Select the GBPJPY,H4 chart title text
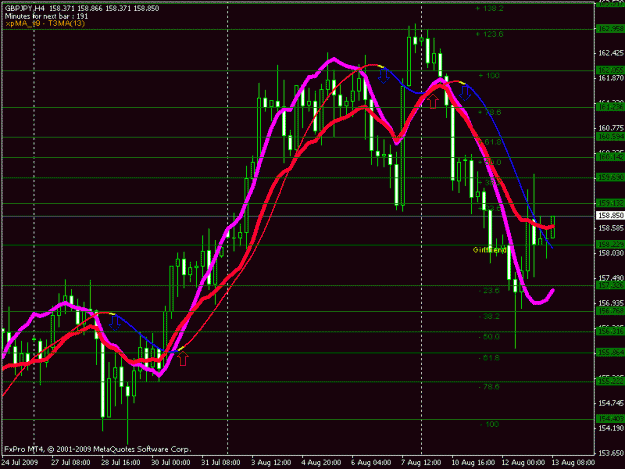This screenshot has width=625, height=469. pyautogui.click(x=25, y=8)
